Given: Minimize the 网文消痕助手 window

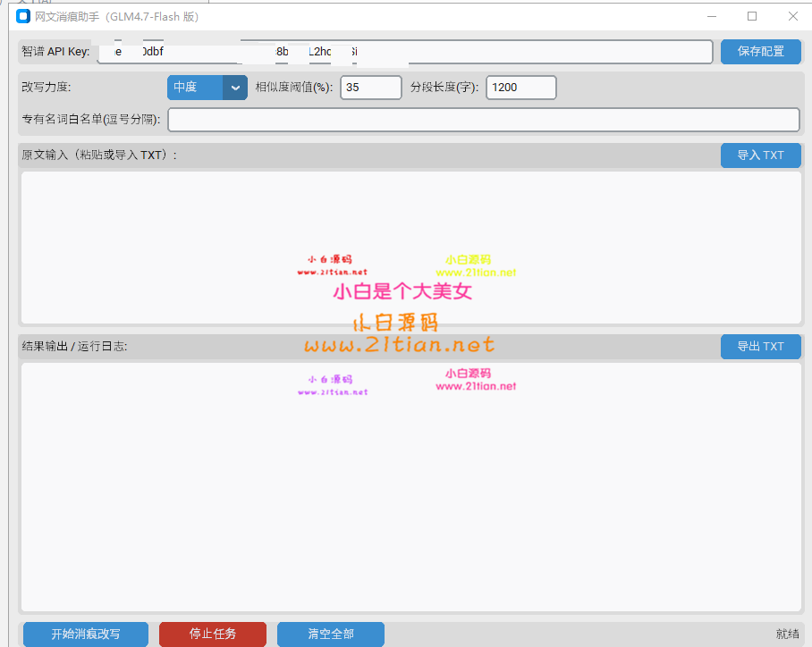Looking at the screenshot, I should click(712, 17).
